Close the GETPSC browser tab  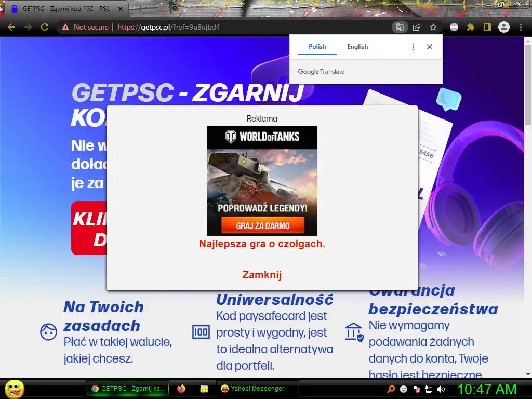click(121, 9)
